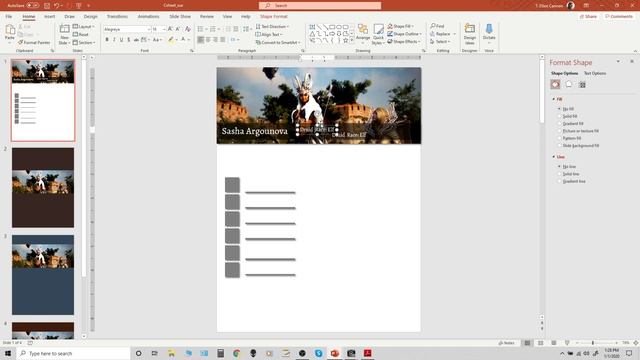Viewport: 640px width, 360px height.
Task: Select Picture or texture fill option
Action: pyautogui.click(x=578, y=131)
